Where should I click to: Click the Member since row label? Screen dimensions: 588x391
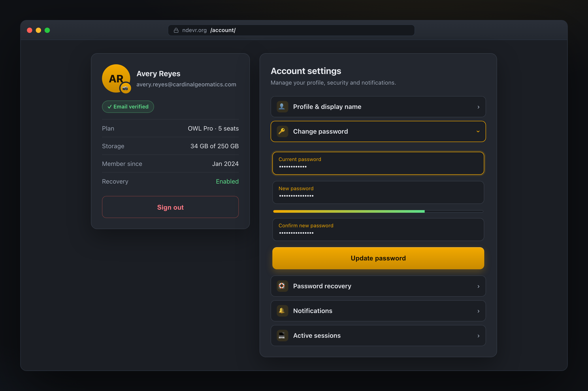(122, 164)
